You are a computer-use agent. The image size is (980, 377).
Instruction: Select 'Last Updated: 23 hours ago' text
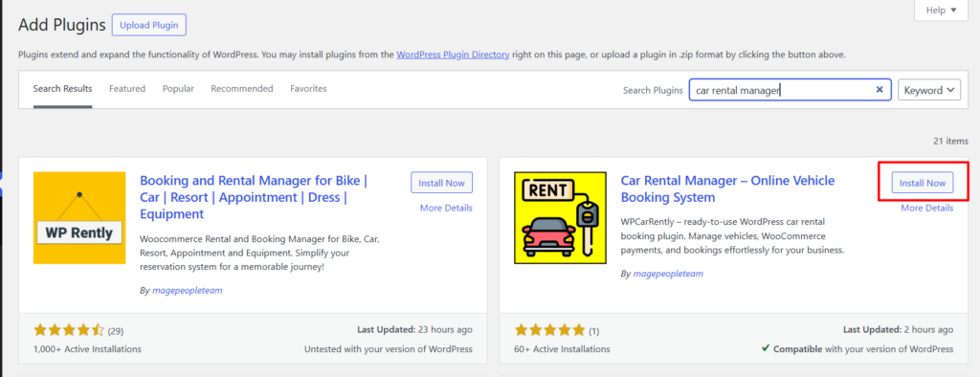pyautogui.click(x=415, y=329)
